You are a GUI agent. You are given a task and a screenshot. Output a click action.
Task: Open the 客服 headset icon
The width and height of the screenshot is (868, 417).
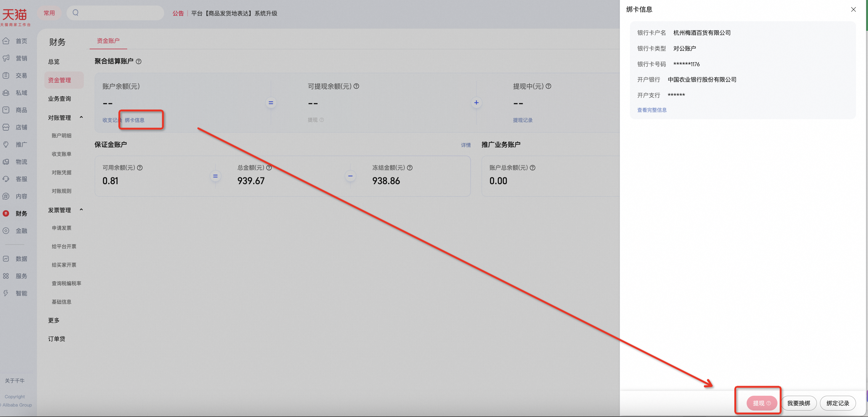click(6, 179)
